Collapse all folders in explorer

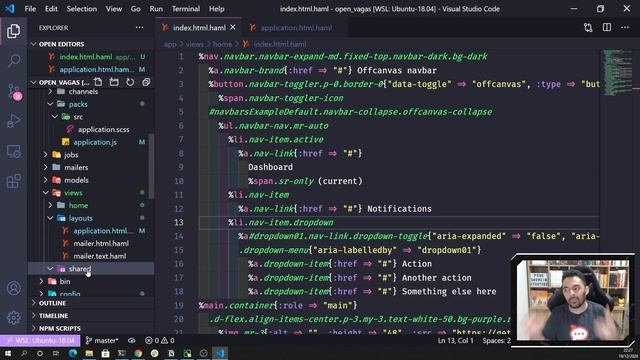pos(146,82)
